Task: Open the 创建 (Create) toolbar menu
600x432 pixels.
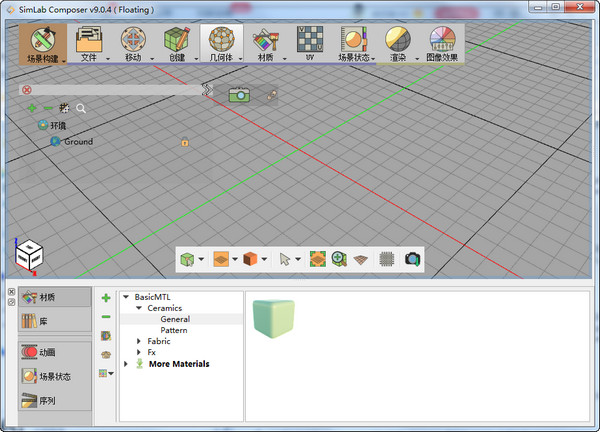Action: (x=178, y=42)
